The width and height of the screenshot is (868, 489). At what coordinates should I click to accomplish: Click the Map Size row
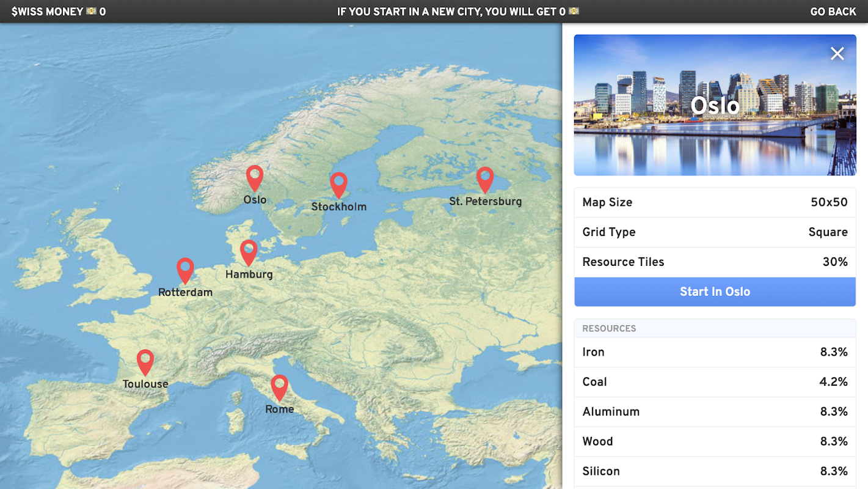tap(715, 202)
